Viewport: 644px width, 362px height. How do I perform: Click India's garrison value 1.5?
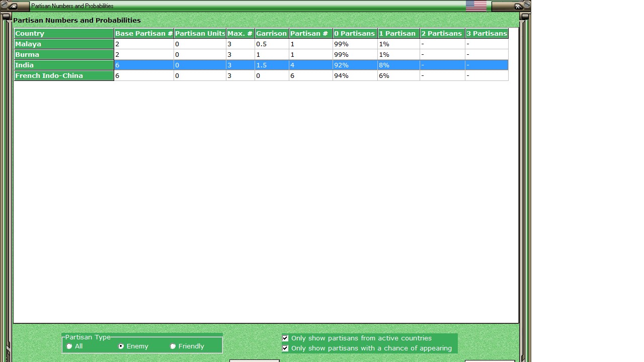(272, 65)
